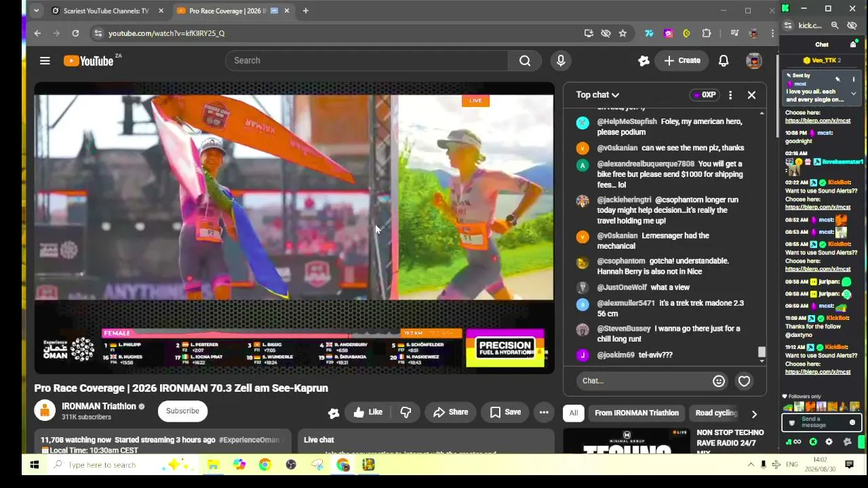868x488 pixels.
Task: Open the IRONMAN Triathlon channel name link
Action: tap(99, 406)
